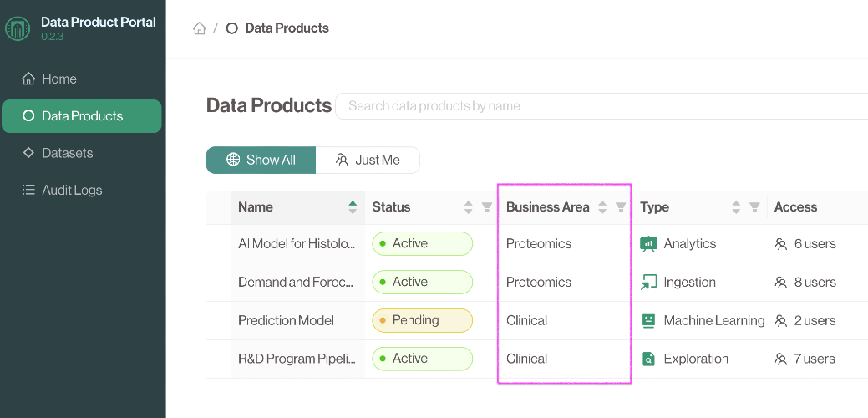The height and width of the screenshot is (418, 868).
Task: Click the Ingestion arrow type icon
Action: 648,282
